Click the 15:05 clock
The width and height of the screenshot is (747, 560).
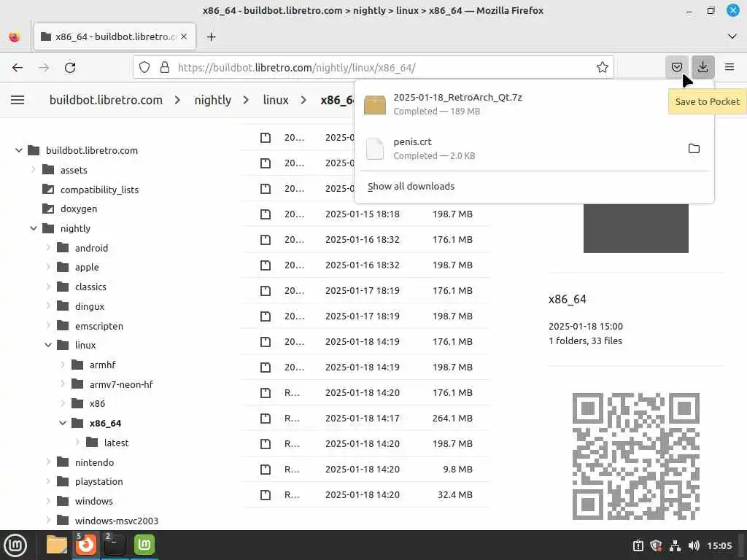[x=719, y=545]
